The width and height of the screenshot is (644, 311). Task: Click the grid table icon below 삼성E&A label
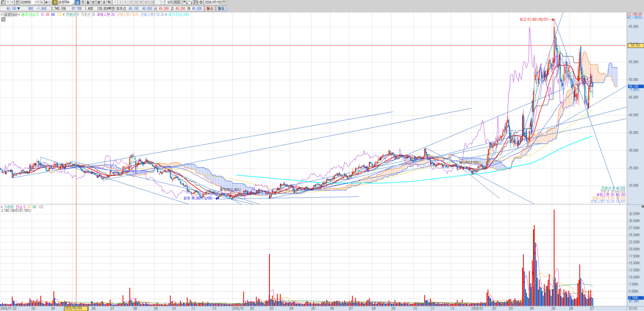[3, 19]
